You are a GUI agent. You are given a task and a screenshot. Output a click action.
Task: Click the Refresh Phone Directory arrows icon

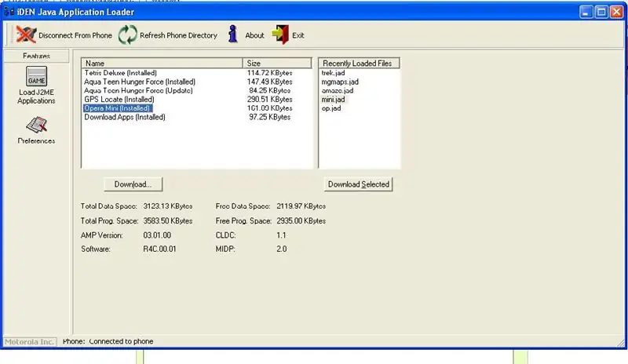coord(128,35)
